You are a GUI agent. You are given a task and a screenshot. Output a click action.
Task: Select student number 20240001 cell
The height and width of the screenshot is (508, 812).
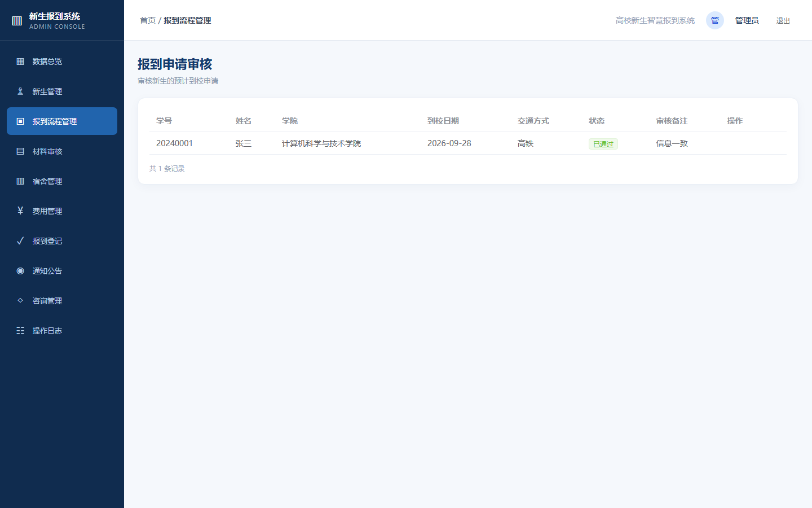click(174, 143)
